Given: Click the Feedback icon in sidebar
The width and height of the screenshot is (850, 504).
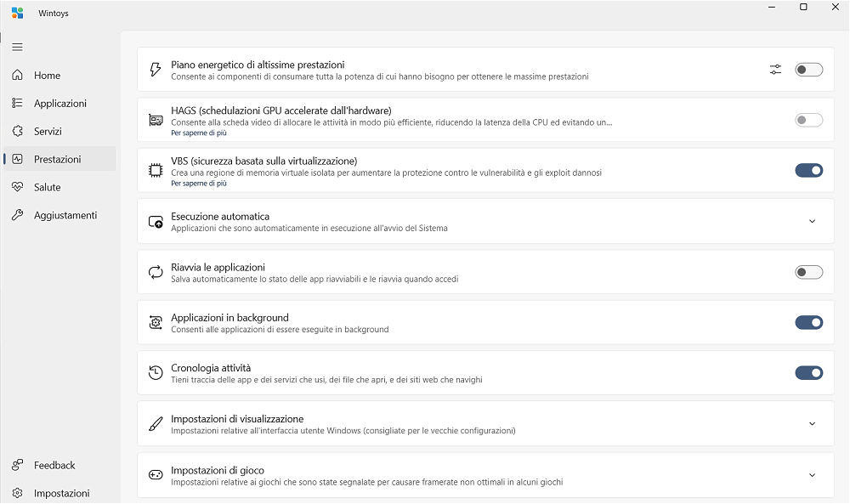Looking at the screenshot, I should coord(17,465).
